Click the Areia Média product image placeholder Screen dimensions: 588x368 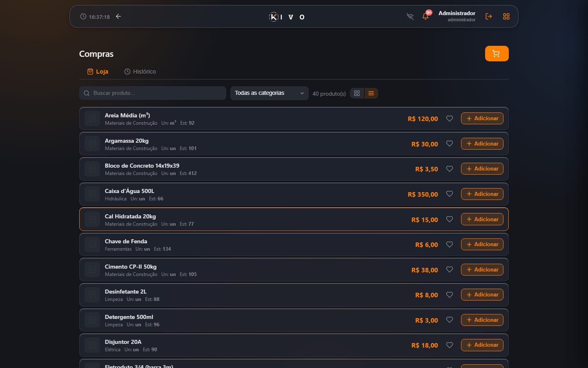(x=92, y=119)
